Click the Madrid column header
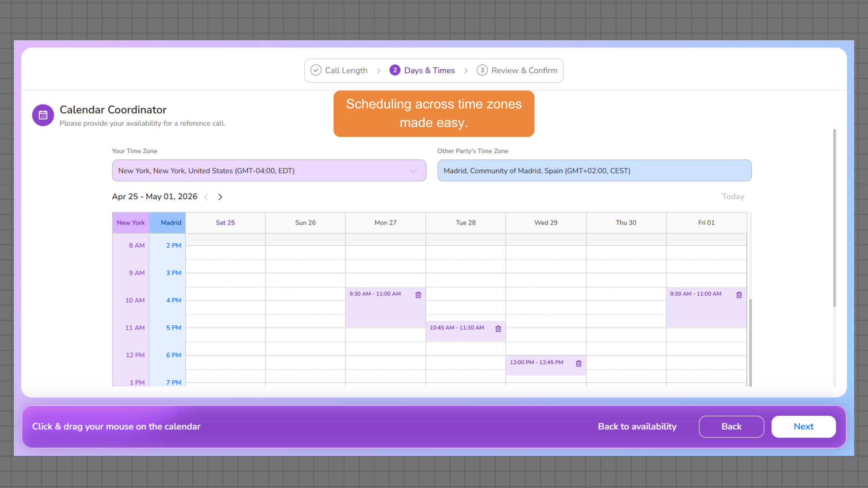 (167, 223)
